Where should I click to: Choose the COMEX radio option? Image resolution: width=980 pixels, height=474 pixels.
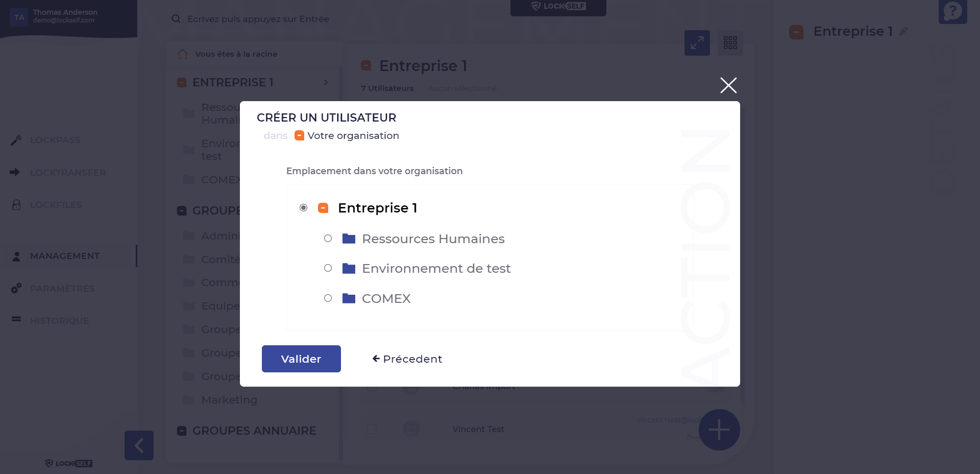pyautogui.click(x=328, y=298)
